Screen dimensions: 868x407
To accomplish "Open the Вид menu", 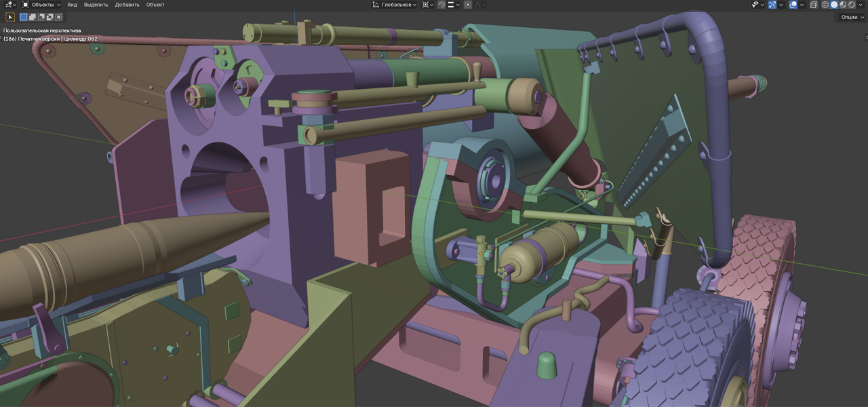I will [x=72, y=5].
